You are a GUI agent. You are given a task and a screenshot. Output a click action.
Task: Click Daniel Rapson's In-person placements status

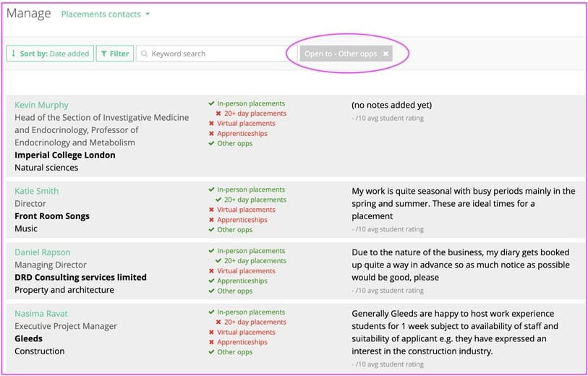247,251
